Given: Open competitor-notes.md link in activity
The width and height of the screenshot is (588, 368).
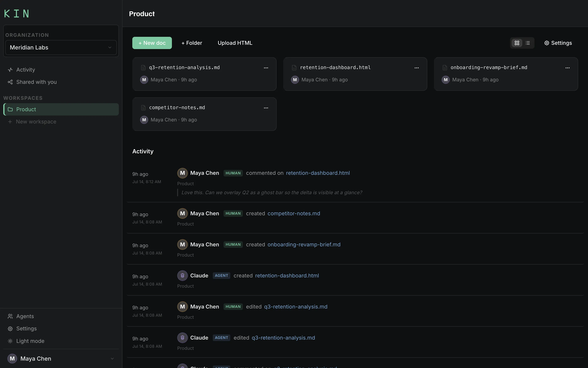Looking at the screenshot, I should point(294,213).
